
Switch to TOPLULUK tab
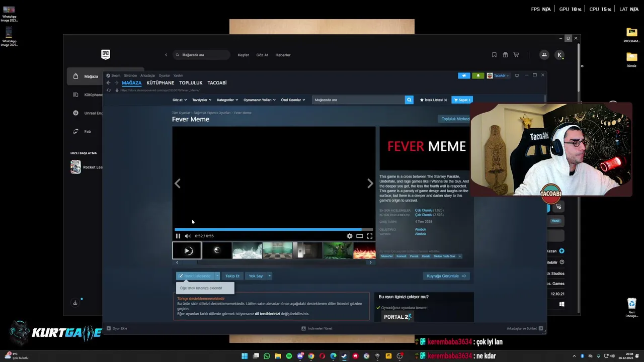(191, 83)
